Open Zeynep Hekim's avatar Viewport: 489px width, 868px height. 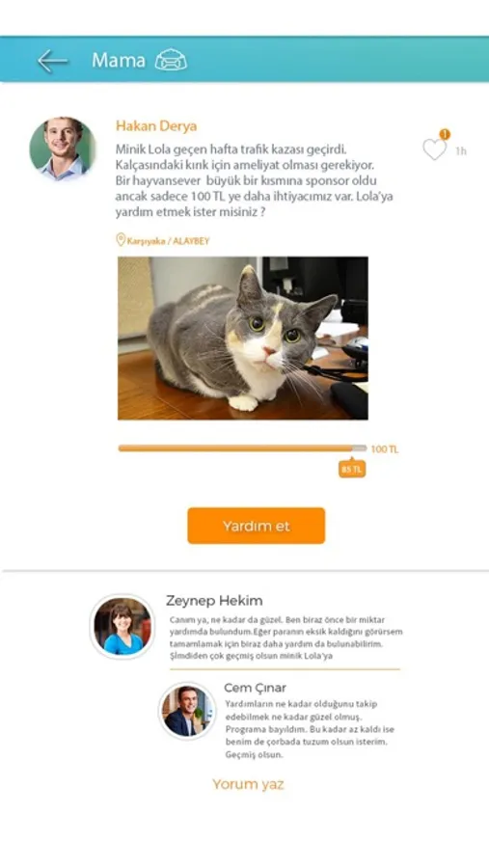coord(122,627)
